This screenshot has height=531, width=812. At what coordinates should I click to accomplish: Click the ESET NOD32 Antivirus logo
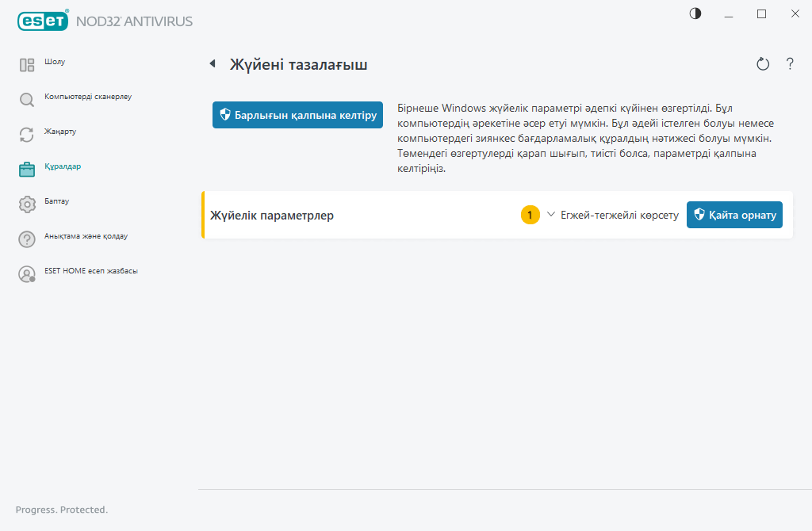click(105, 21)
